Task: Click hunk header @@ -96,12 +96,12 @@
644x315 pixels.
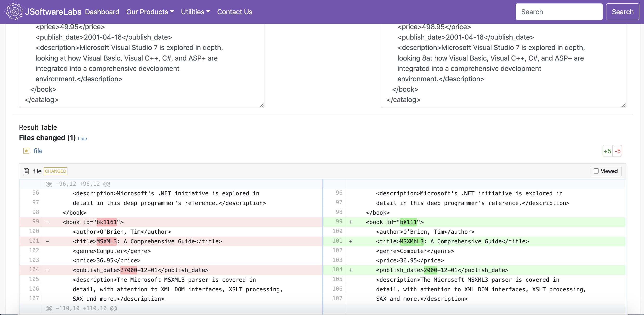Action: tap(78, 184)
